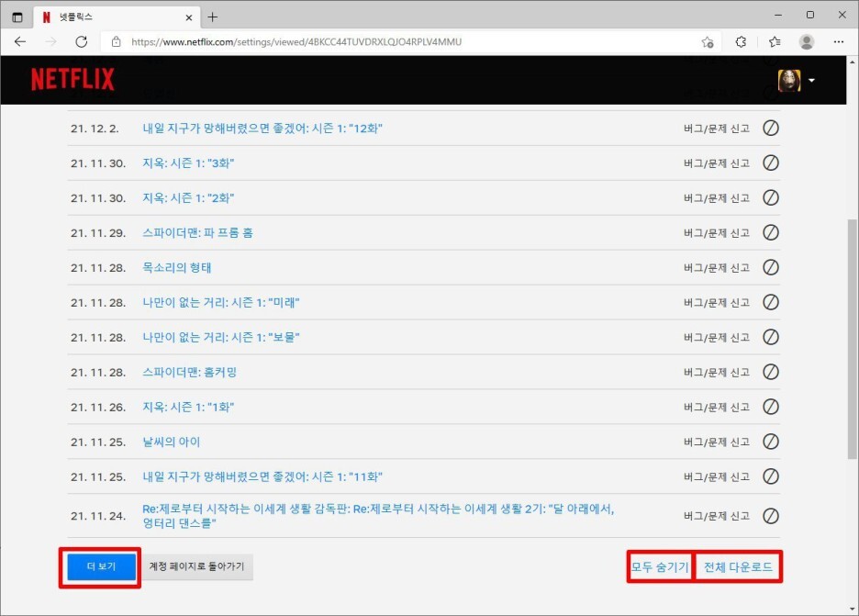Go back in browser

(20, 41)
